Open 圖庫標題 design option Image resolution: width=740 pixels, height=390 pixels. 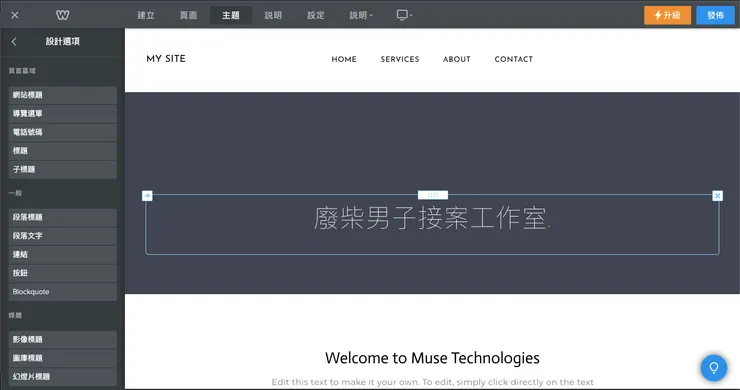click(62, 358)
